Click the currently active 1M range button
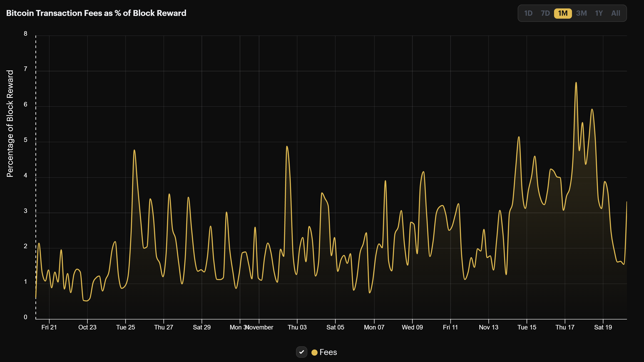Image resolution: width=644 pixels, height=362 pixels. 562,13
